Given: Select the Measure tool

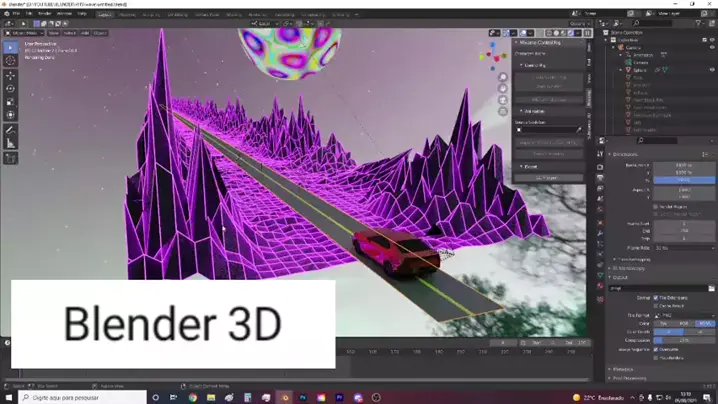Looking at the screenshot, I should tap(11, 144).
